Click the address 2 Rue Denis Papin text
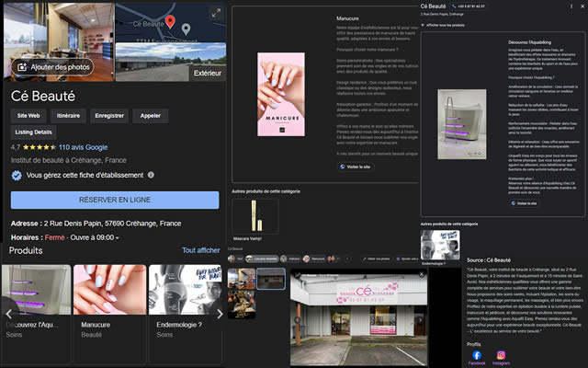Screen dimensions: 588x368 coord(112,224)
